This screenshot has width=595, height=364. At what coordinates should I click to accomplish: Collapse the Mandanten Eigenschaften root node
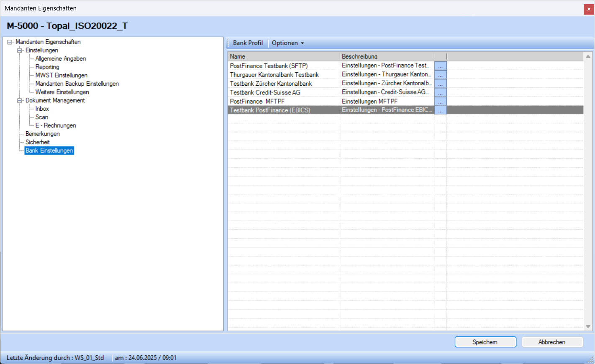(x=10, y=42)
